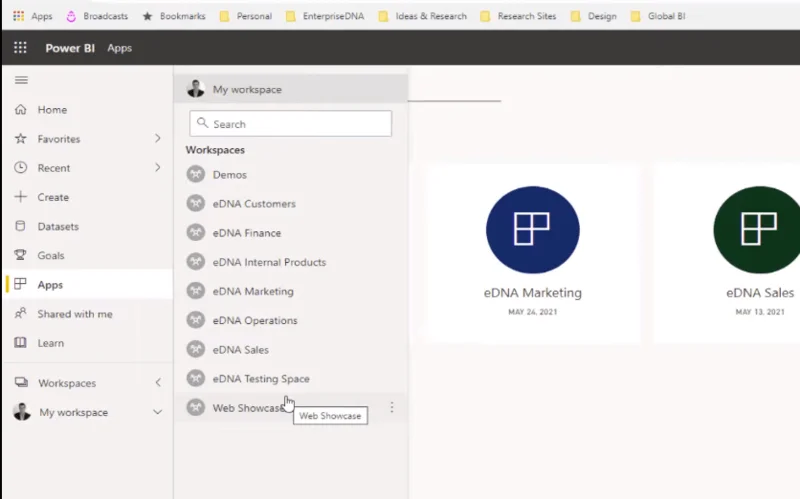
Task: Collapse the Workspaces flyout chevron
Action: 158,382
